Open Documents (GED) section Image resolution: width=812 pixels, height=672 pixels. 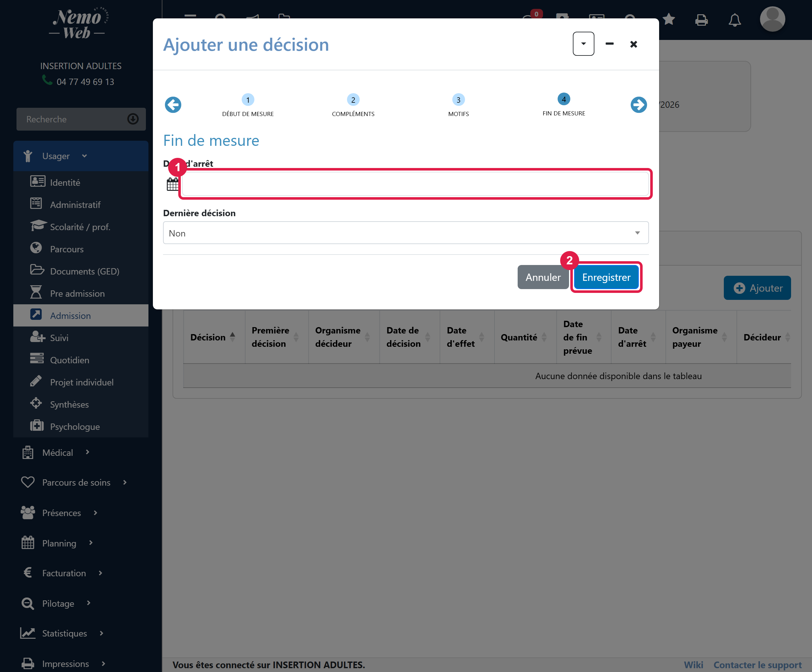point(81,271)
